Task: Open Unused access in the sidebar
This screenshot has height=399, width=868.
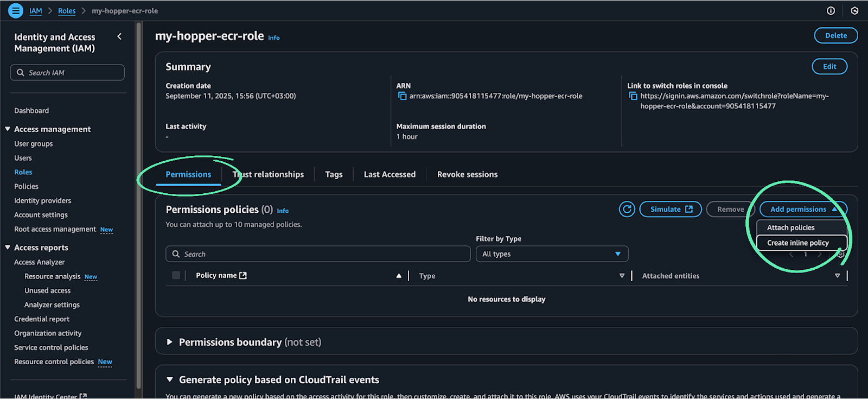Action: click(x=48, y=290)
